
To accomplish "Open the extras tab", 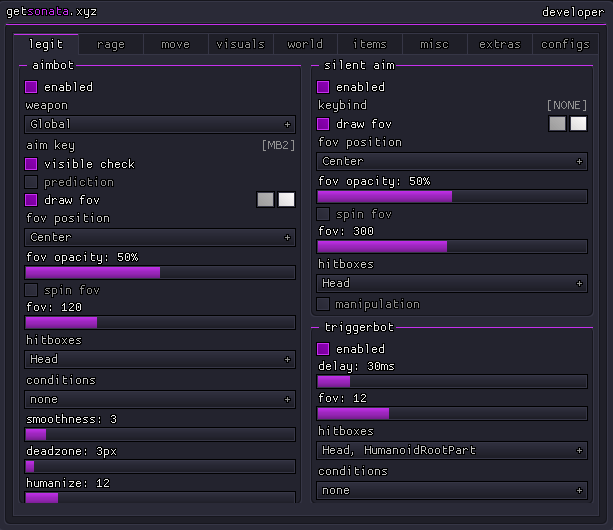I will pos(500,44).
